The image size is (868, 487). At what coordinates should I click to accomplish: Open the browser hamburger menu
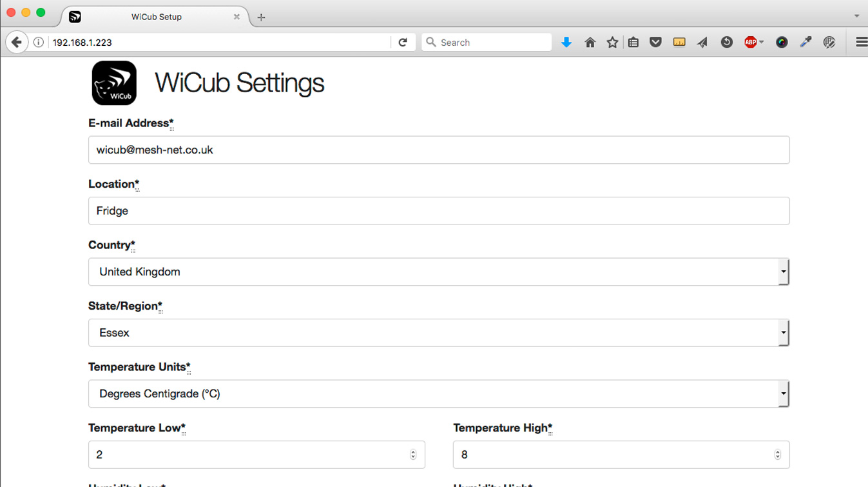tap(861, 43)
